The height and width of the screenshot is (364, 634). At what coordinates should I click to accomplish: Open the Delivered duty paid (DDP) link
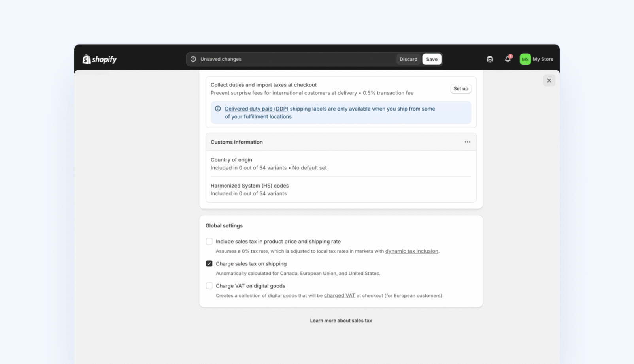(x=257, y=109)
